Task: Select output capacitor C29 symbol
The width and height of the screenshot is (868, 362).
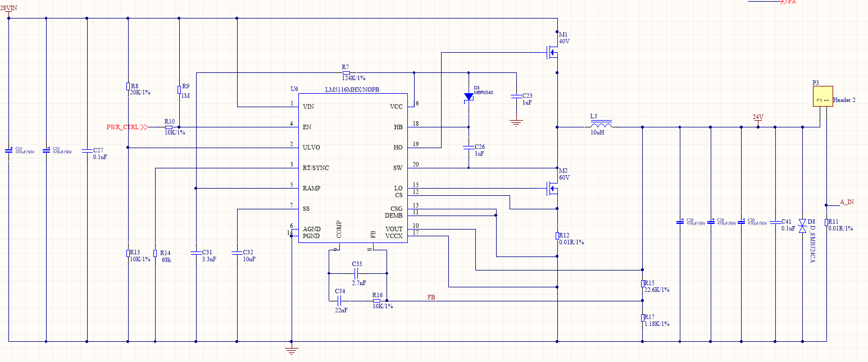Action: (711, 222)
